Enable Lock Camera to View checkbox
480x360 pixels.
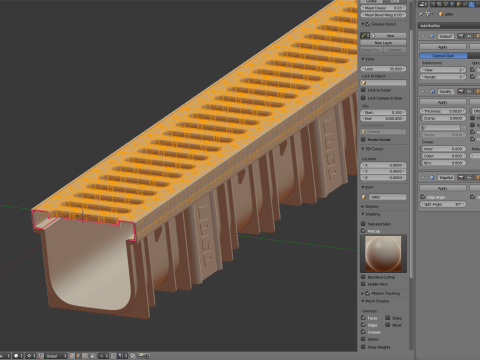363,98
